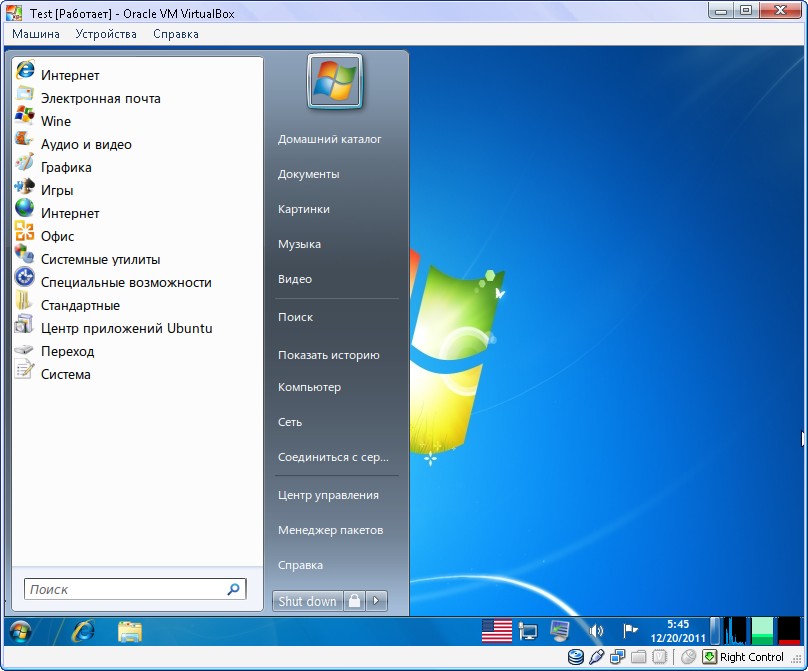The height and width of the screenshot is (671, 808).
Task: Click Поиск in the right pane
Action: tap(295, 317)
